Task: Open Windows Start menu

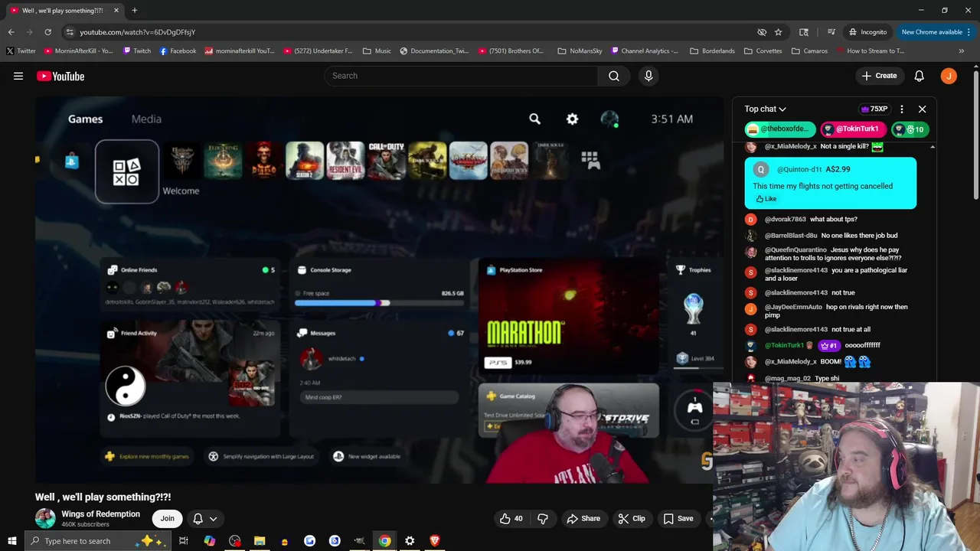Action: click(11, 541)
